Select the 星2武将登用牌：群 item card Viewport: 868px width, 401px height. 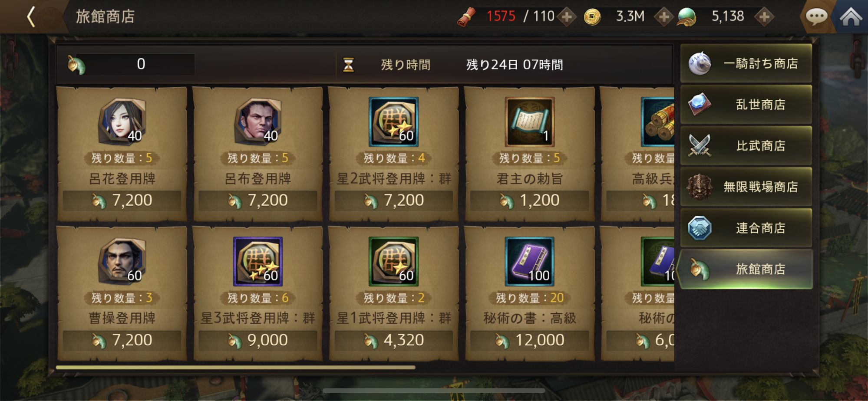click(394, 154)
